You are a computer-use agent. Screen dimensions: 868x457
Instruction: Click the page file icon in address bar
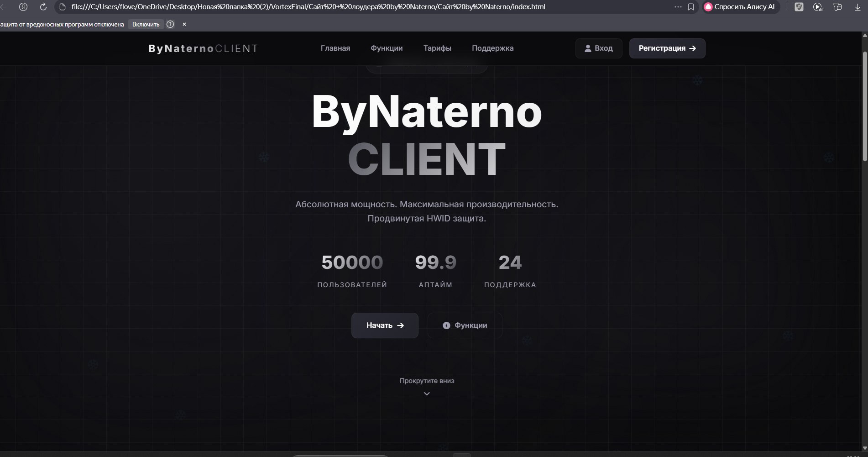[x=63, y=7]
